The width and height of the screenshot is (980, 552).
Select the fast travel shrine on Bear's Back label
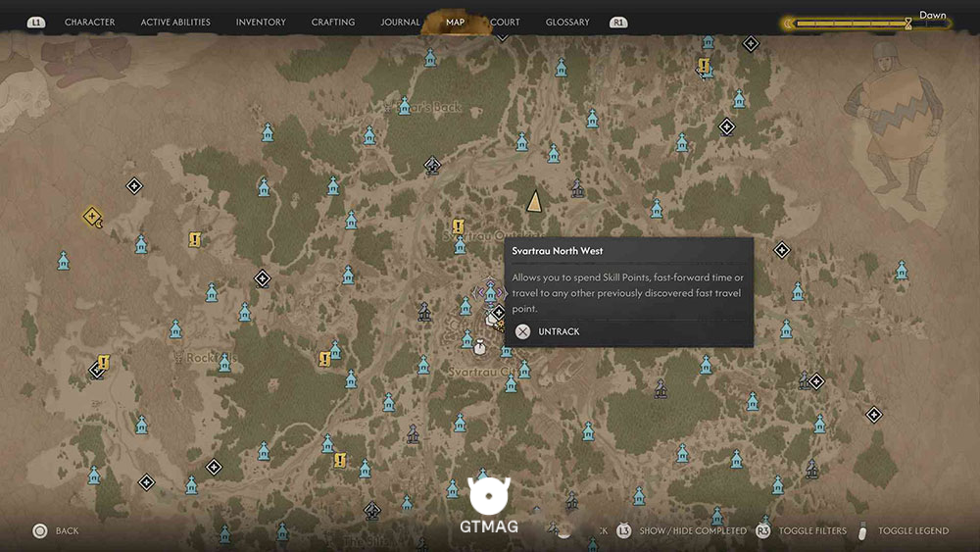[x=405, y=106]
